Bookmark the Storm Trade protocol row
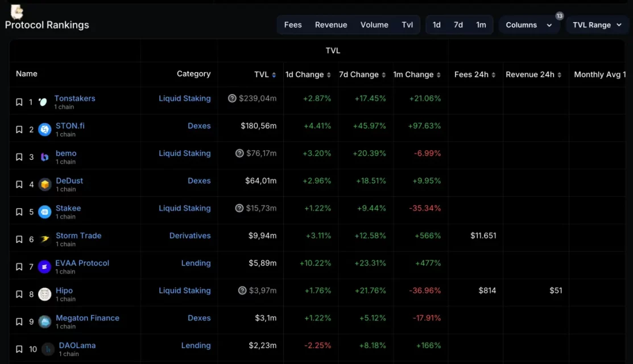The height and width of the screenshot is (364, 633). tap(19, 239)
